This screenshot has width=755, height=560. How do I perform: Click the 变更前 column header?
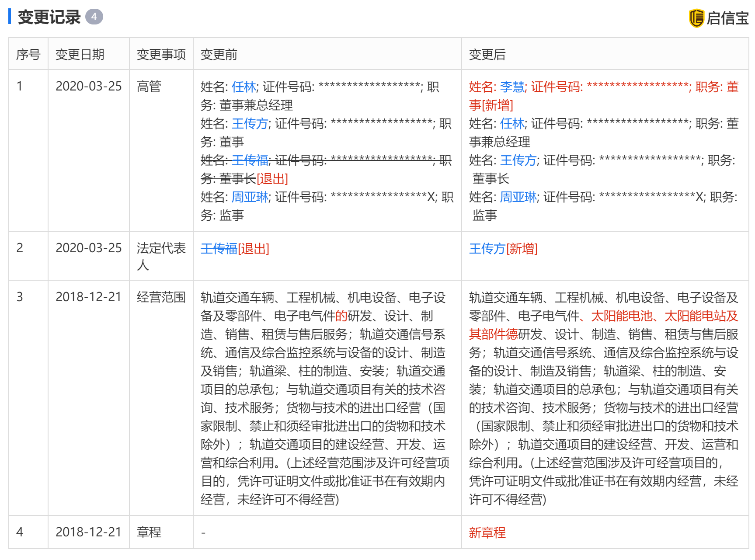pyautogui.click(x=219, y=54)
